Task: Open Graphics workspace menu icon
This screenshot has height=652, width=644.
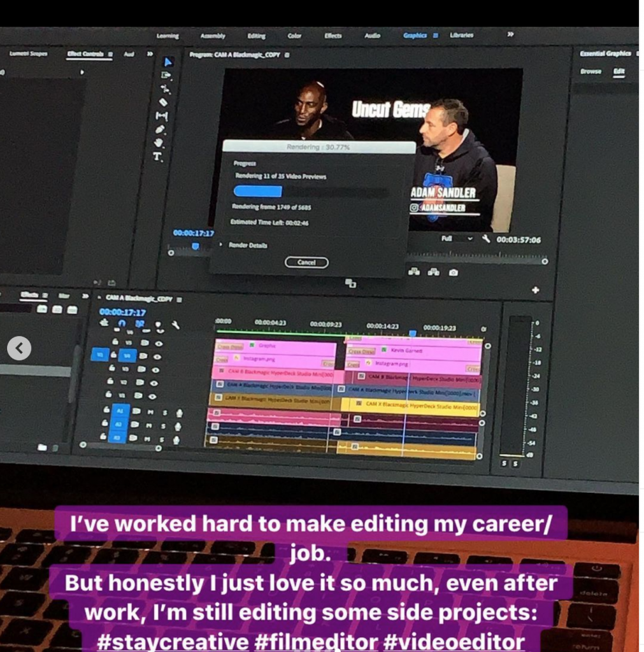Action: (x=436, y=36)
